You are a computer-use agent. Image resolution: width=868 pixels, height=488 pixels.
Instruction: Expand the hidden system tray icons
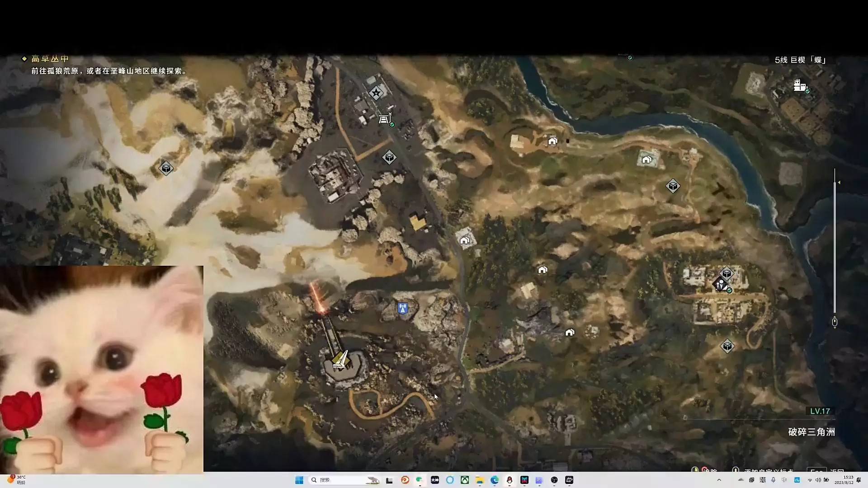tap(719, 480)
